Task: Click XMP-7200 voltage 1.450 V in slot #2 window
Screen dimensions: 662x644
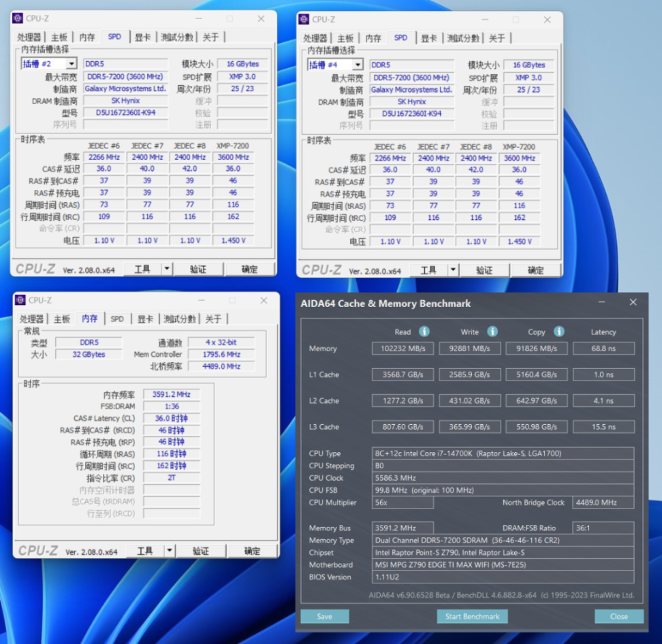Action: tap(234, 240)
